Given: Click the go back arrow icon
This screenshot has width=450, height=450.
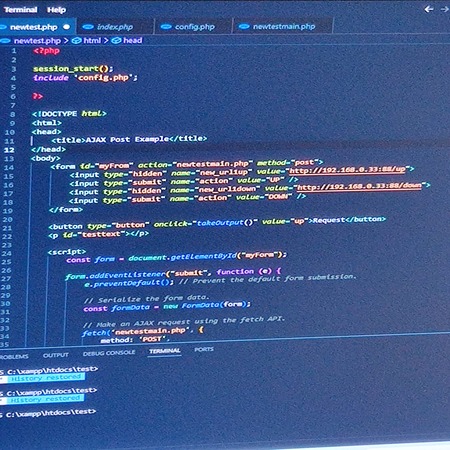Looking at the screenshot, I should 429,9.
